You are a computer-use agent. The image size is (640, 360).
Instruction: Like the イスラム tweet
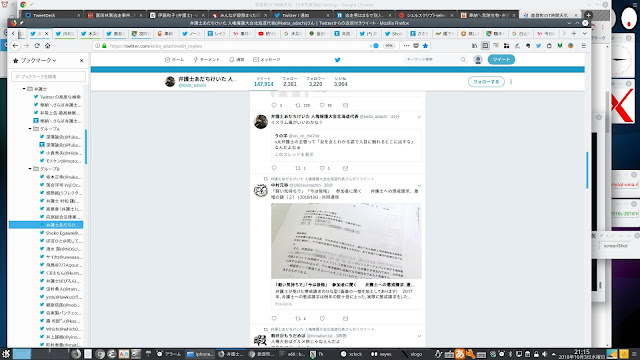tap(322, 168)
